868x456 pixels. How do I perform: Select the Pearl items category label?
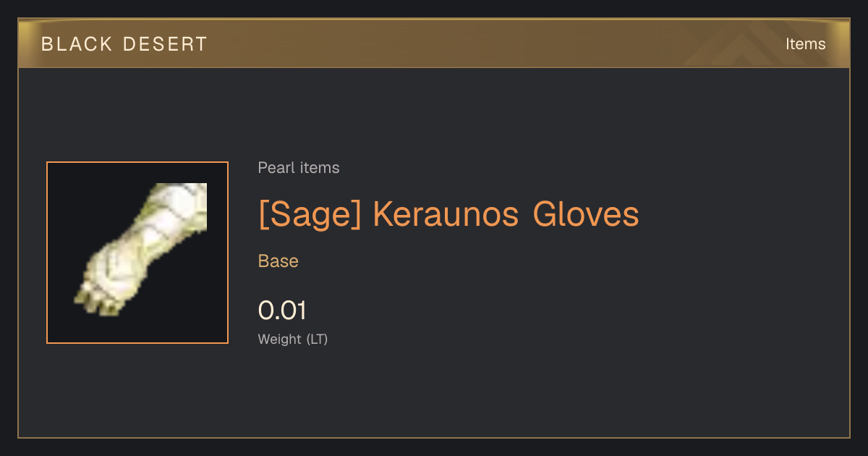[299, 168]
